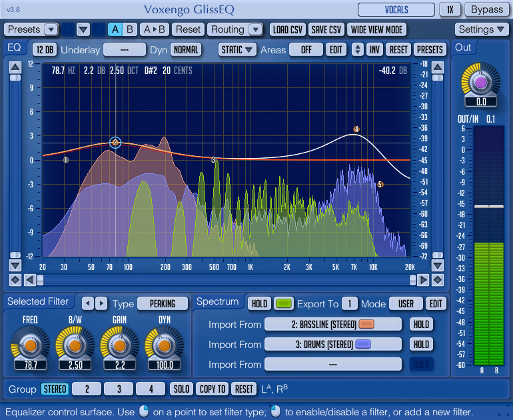Click left gain-scale down arrow icon
The image size is (513, 420).
15,265
